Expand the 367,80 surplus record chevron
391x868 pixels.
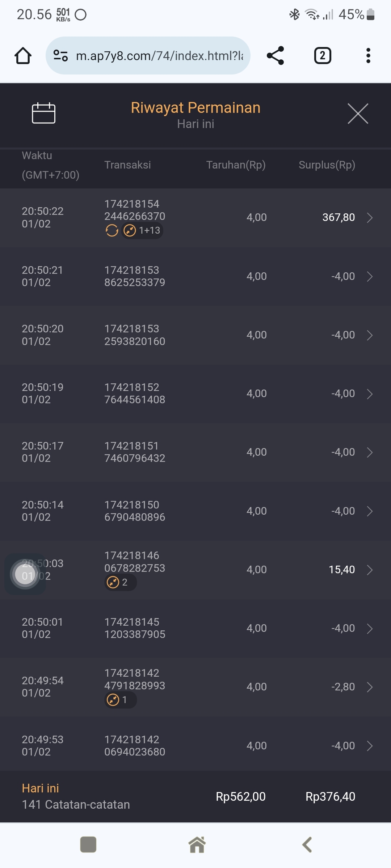[370, 218]
